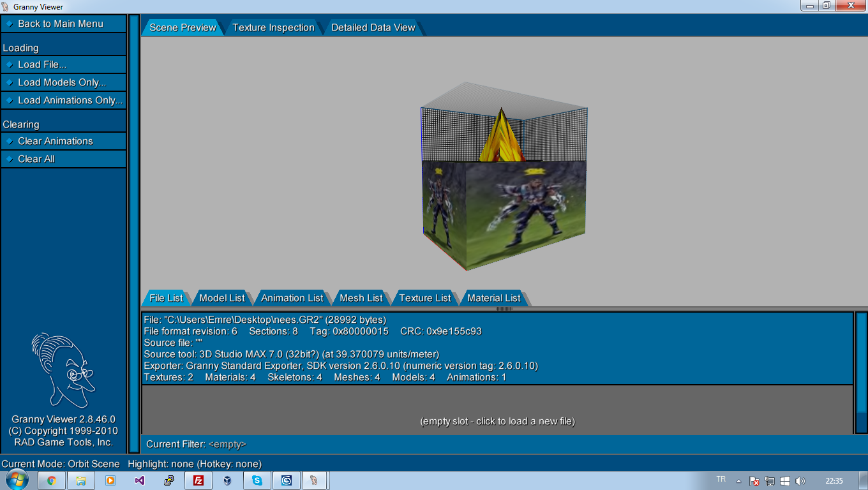Open 3ds Max from the taskbar
The width and height of the screenshot is (868, 490).
[x=287, y=481]
